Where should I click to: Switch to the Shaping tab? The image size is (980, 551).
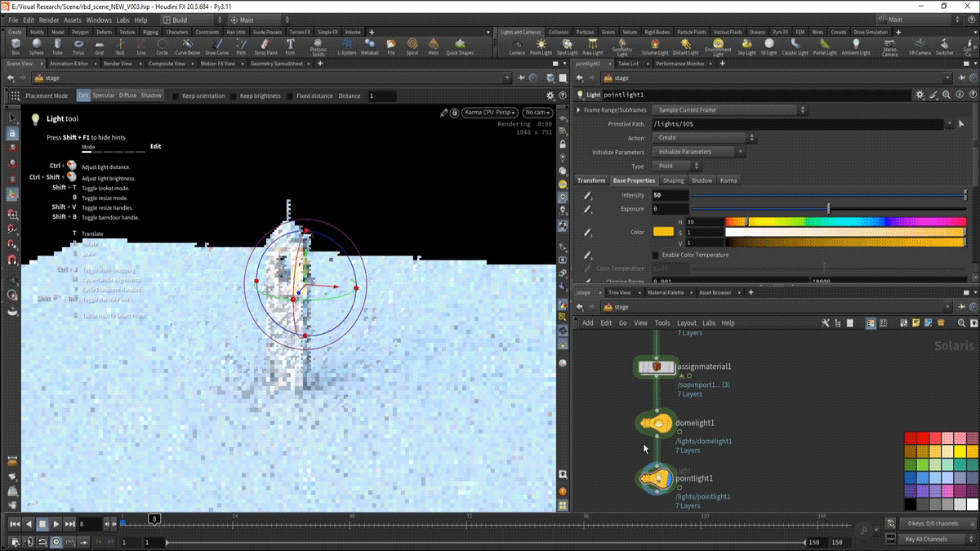[x=673, y=180]
